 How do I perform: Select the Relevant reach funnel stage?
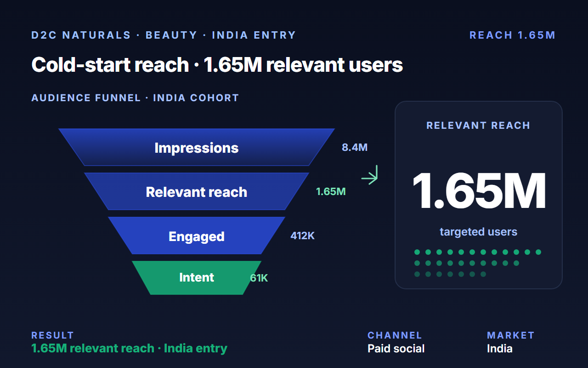coord(197,191)
